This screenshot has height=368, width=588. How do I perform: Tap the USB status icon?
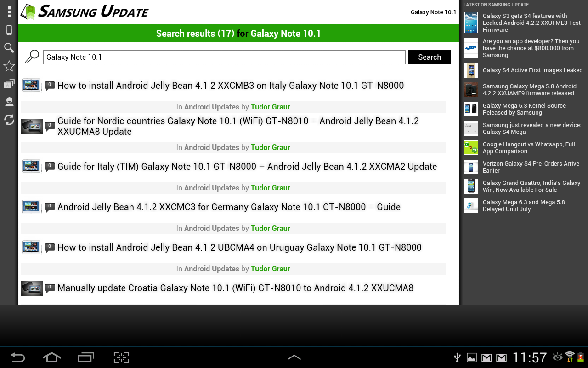[x=457, y=357]
